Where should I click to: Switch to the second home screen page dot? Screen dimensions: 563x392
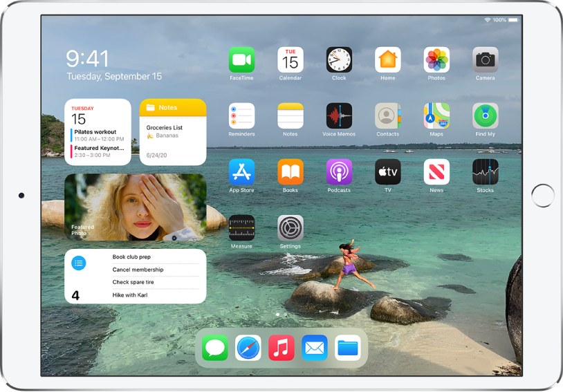[286, 315]
